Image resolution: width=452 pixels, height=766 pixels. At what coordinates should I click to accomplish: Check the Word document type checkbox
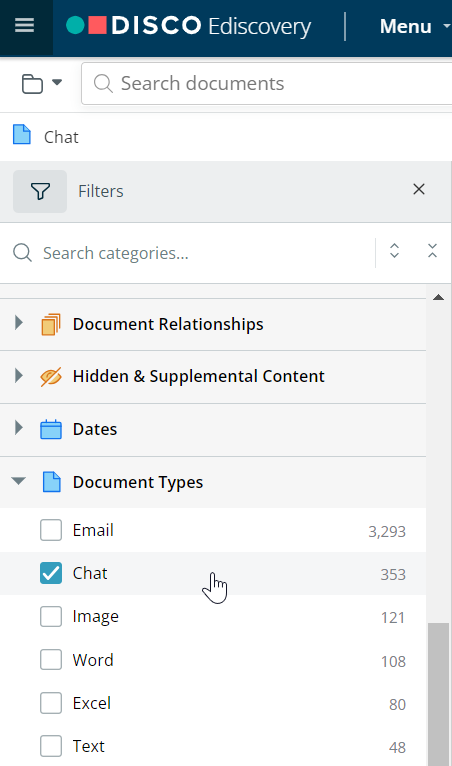pyautogui.click(x=51, y=660)
